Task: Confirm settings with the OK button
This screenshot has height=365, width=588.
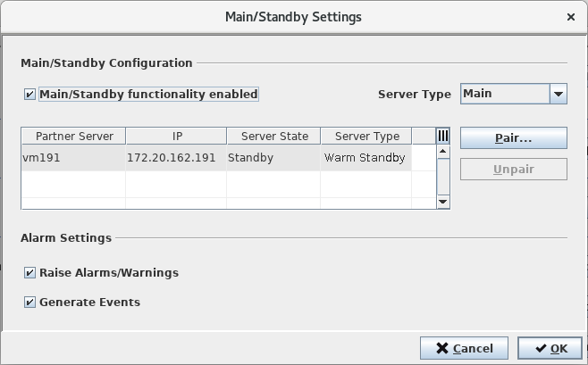Action: tap(543, 348)
